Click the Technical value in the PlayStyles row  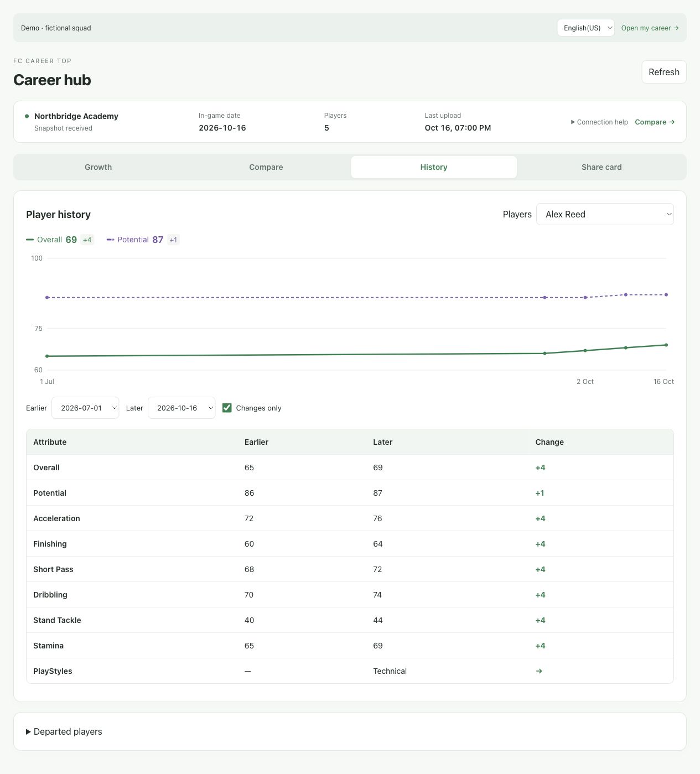pos(390,671)
